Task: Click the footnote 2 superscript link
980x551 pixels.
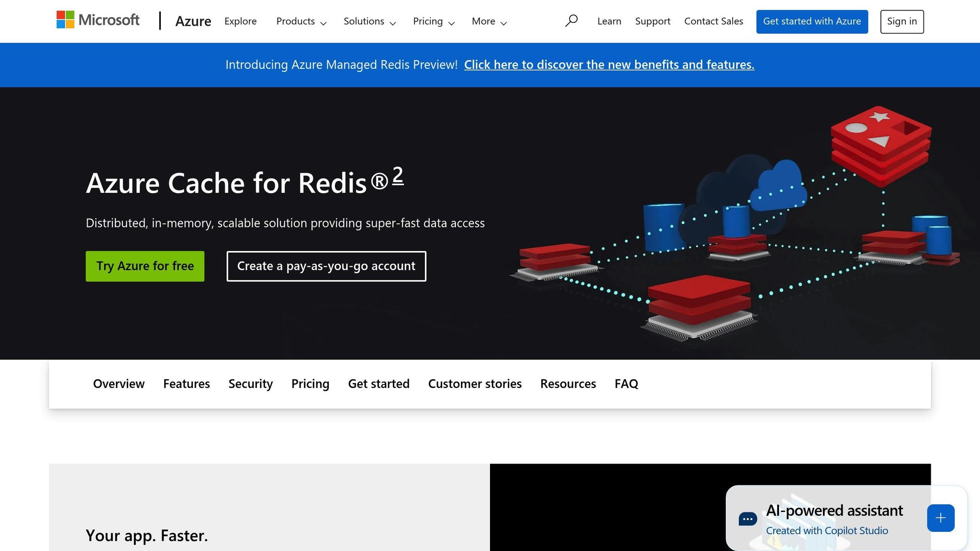Action: pyautogui.click(x=398, y=176)
